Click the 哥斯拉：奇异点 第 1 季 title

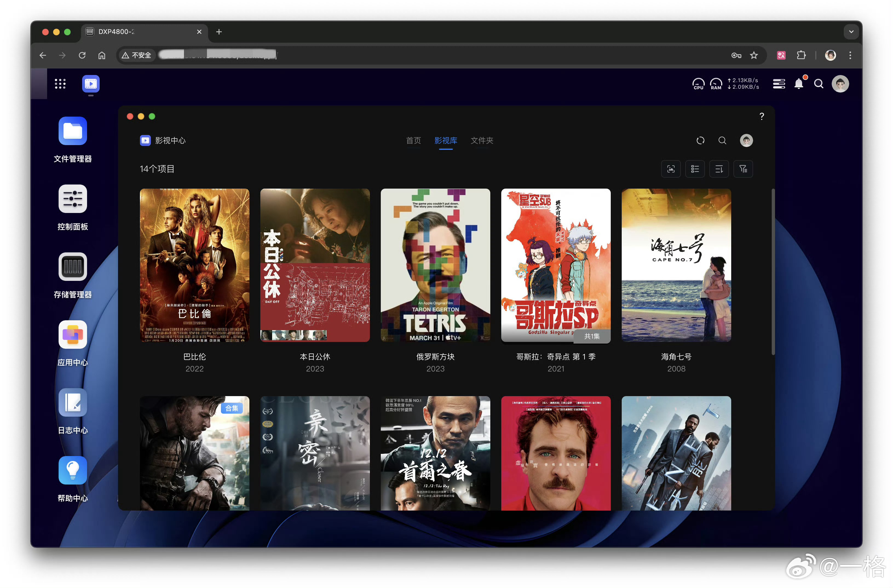pos(556,356)
